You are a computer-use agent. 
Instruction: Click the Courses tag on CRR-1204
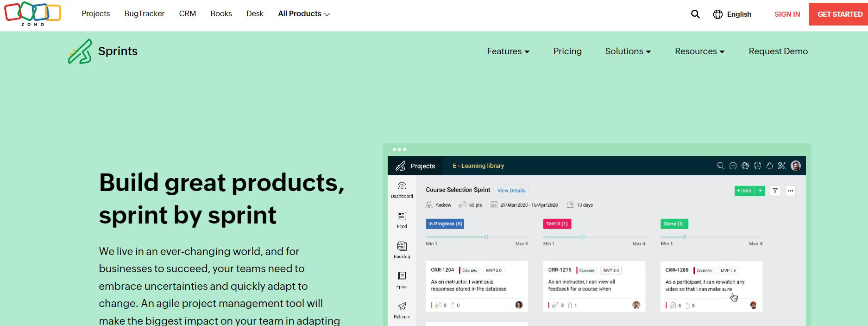coord(469,270)
